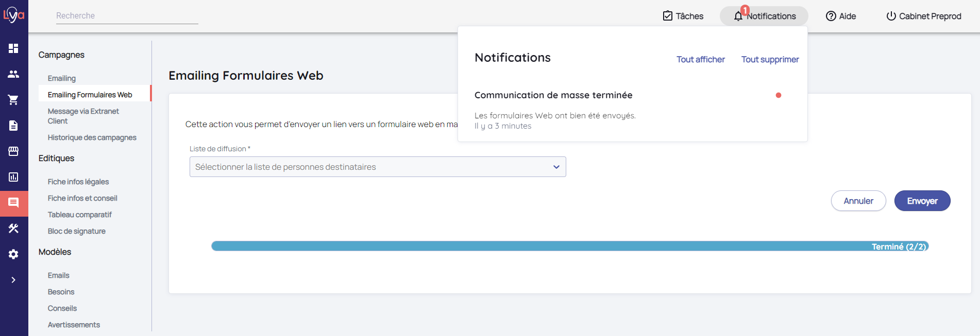The width and height of the screenshot is (980, 336).
Task: Open the contacts people icon in sidebar
Action: 13,74
